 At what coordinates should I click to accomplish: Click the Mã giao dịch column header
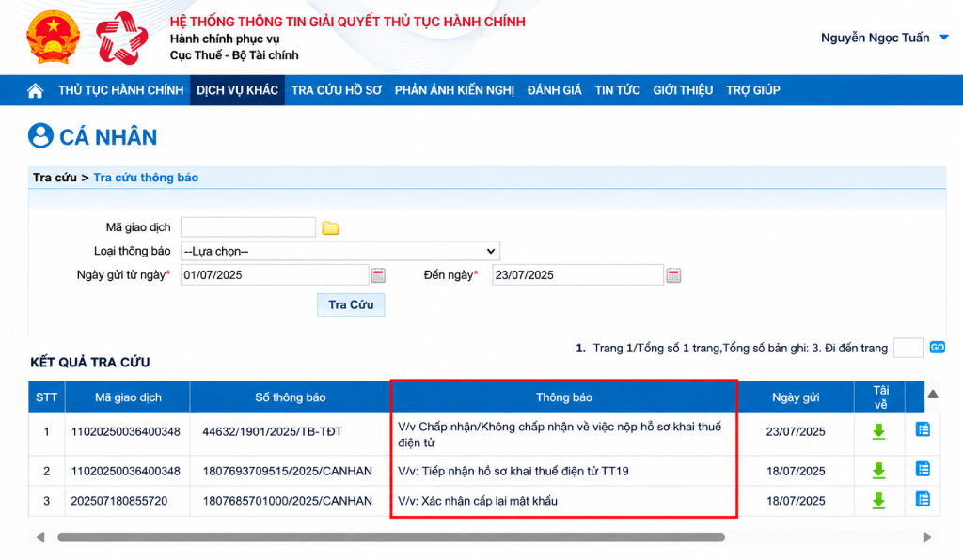click(x=128, y=397)
